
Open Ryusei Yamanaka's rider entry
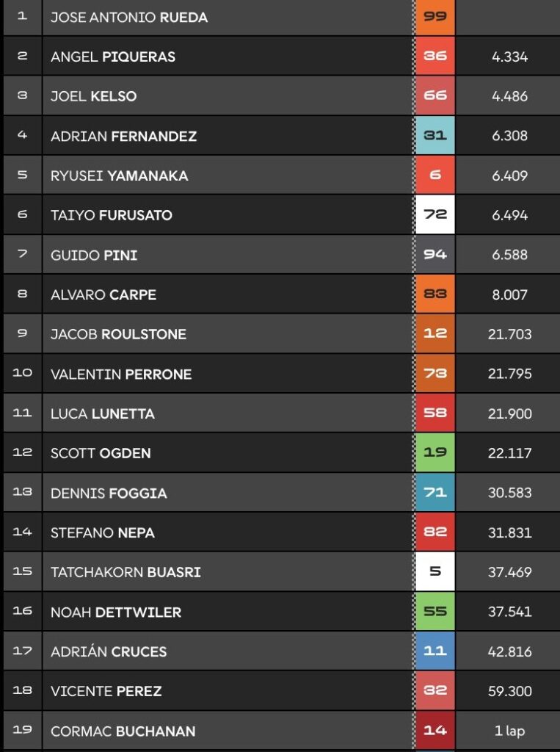(119, 176)
